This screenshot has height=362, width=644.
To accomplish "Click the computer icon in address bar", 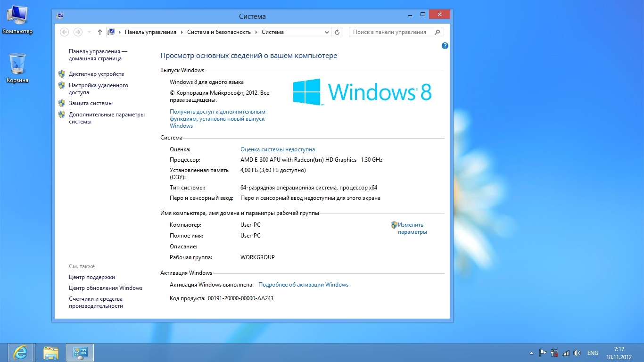I will tap(112, 32).
